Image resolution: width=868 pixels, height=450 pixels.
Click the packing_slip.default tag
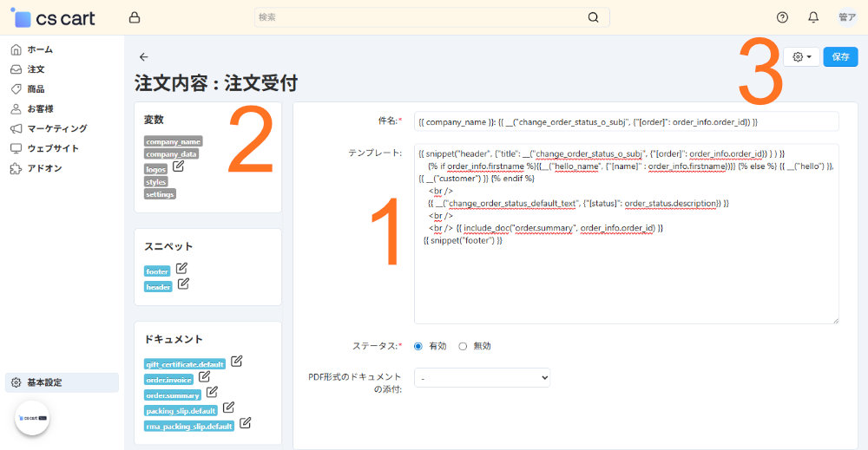coord(181,411)
